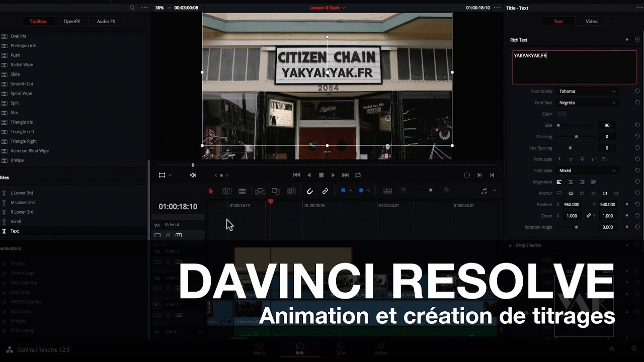Reset the Font family parameter
The image size is (644, 362).
[x=637, y=92]
